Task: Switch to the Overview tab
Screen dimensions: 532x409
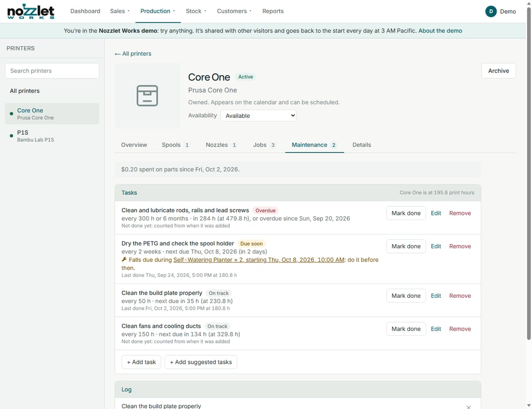Action: [x=134, y=145]
